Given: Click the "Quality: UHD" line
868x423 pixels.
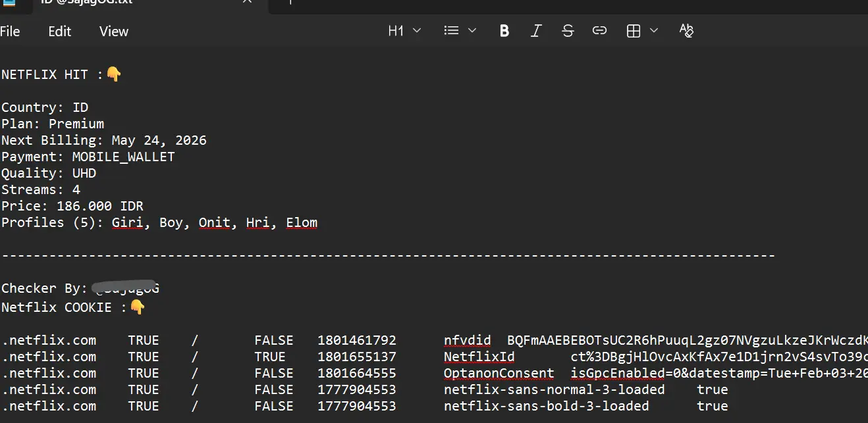Looking at the screenshot, I should coord(49,173).
